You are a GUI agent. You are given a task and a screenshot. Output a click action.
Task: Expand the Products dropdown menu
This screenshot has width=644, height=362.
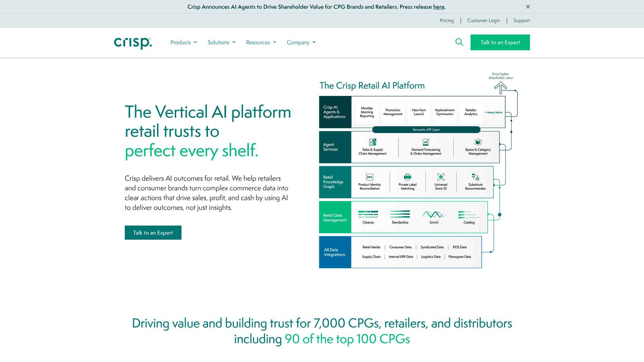pyautogui.click(x=184, y=42)
